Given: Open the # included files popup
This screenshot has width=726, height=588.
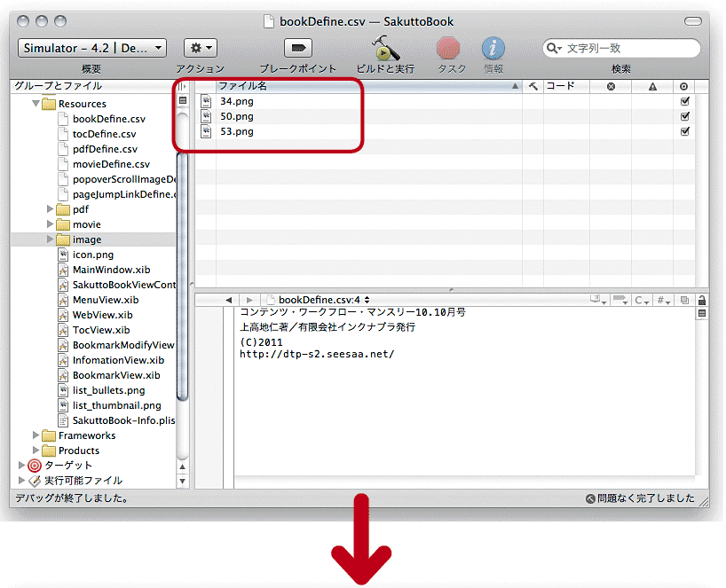Looking at the screenshot, I should click(664, 301).
